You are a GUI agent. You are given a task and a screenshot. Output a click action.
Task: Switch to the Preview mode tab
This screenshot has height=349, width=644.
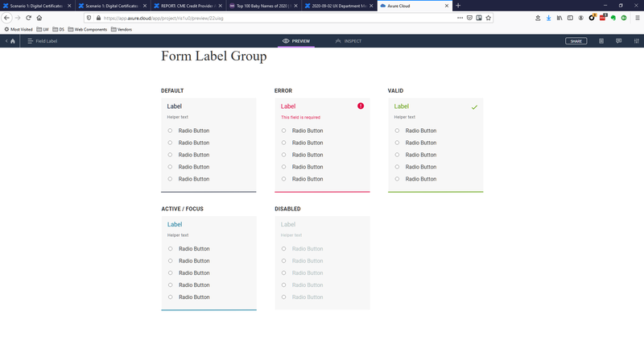296,41
